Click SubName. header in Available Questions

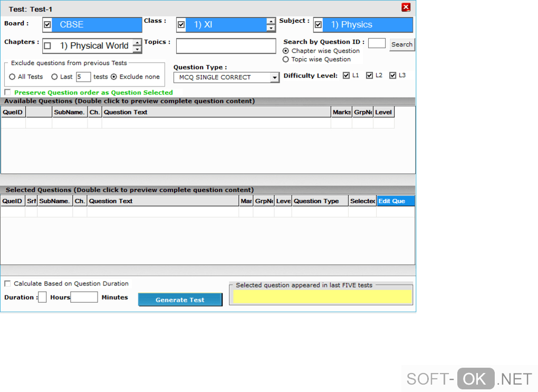pyautogui.click(x=70, y=112)
